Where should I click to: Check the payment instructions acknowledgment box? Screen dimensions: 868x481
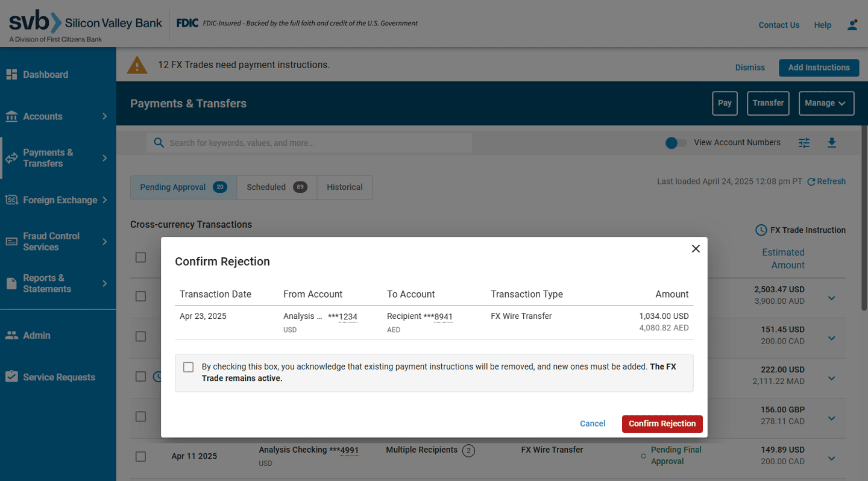188,366
